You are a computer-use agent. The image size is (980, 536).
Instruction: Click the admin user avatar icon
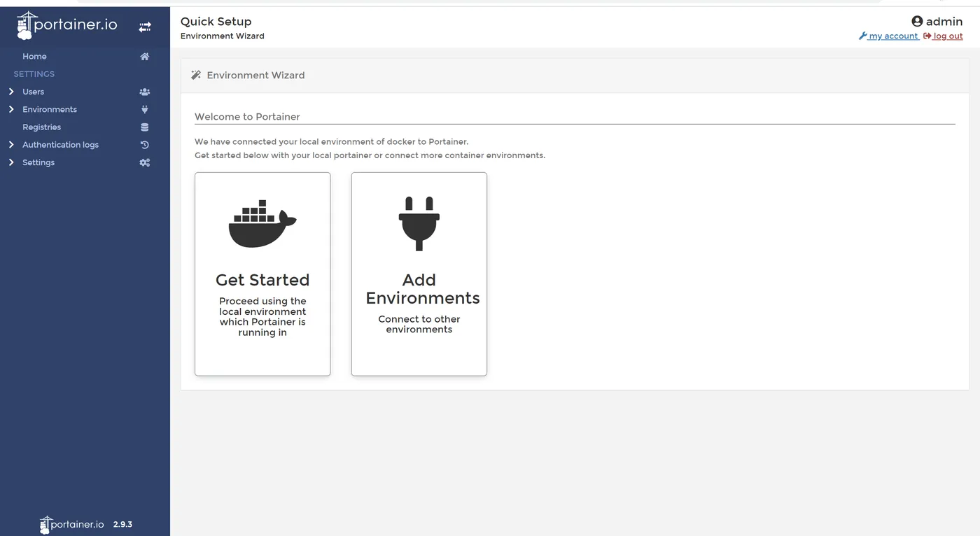[x=917, y=21]
